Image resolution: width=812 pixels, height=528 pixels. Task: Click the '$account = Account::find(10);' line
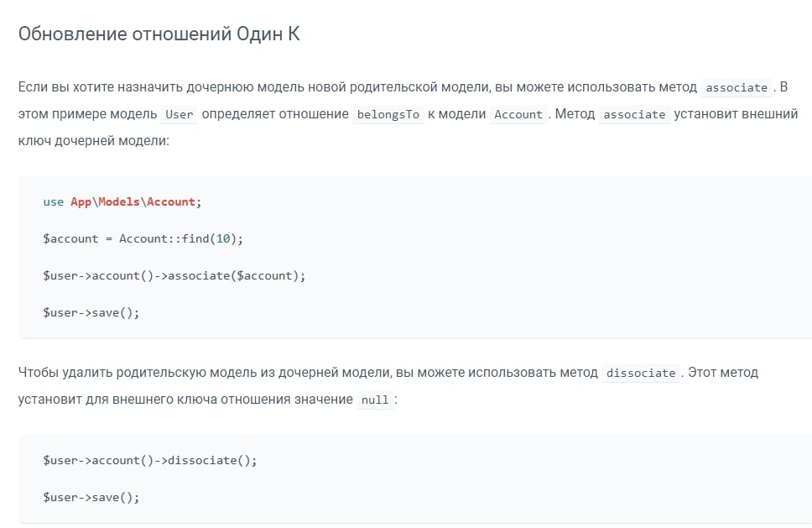coord(143,239)
